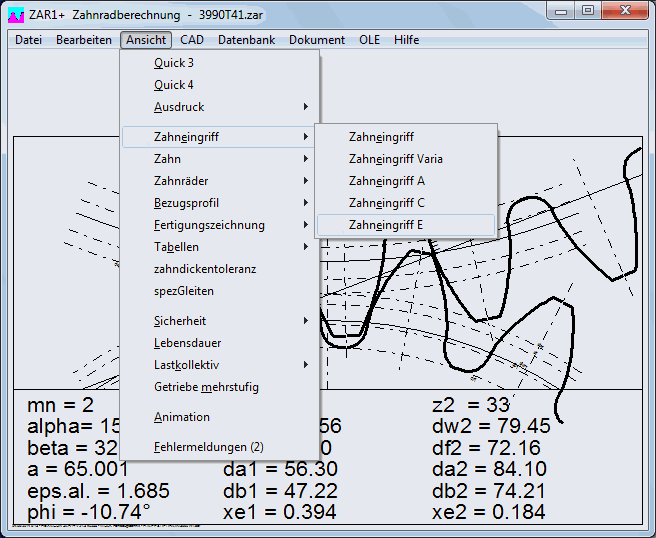The height and width of the screenshot is (538, 656).
Task: Open the CAD menu
Action: click(192, 40)
